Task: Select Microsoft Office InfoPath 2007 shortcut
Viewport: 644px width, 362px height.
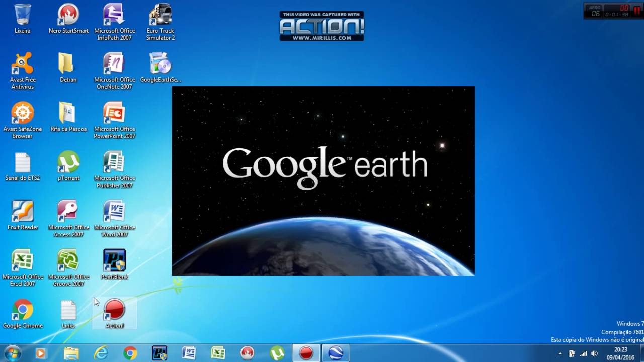Action: (x=114, y=22)
